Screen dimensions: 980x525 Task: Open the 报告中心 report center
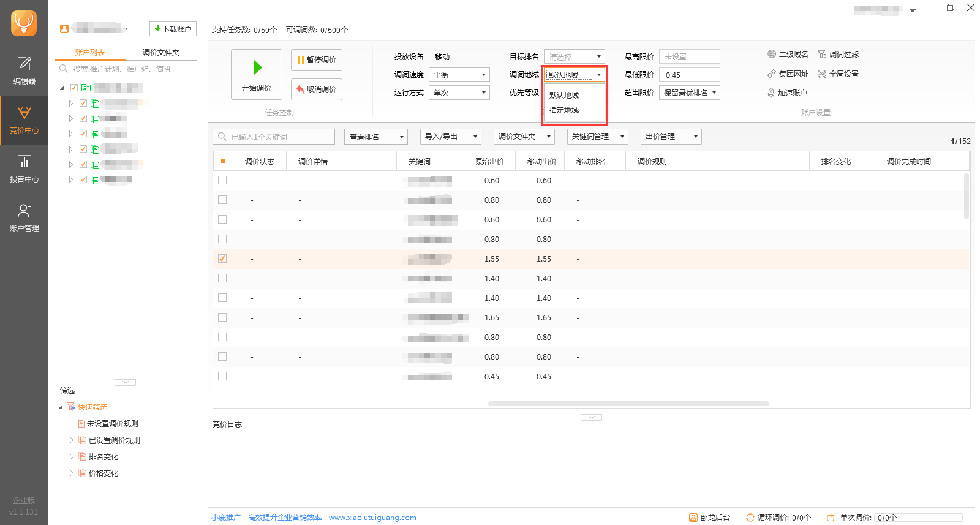tap(24, 169)
